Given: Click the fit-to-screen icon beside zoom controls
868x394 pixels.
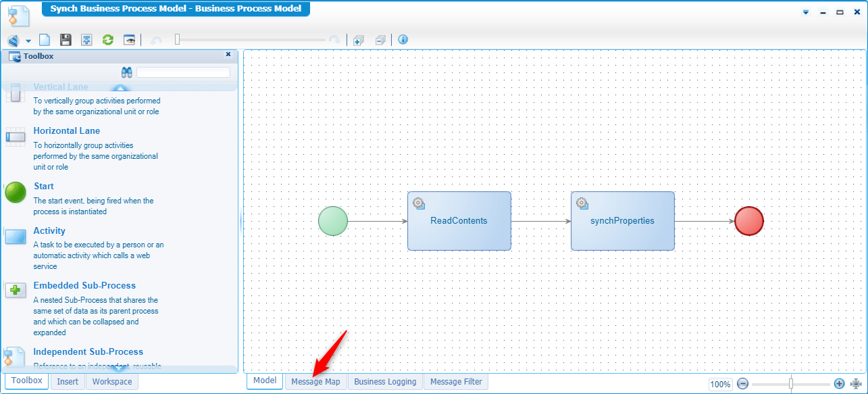Looking at the screenshot, I should click(856, 384).
